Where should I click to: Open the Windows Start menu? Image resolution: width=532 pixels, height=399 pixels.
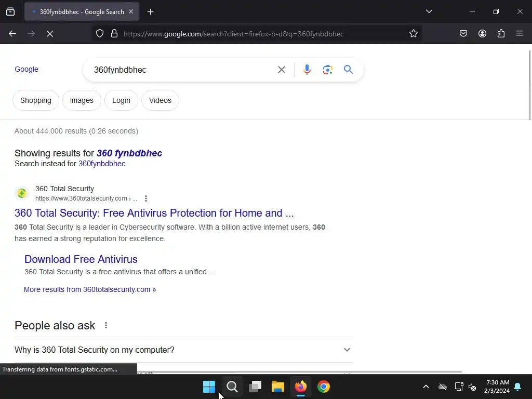point(209,387)
